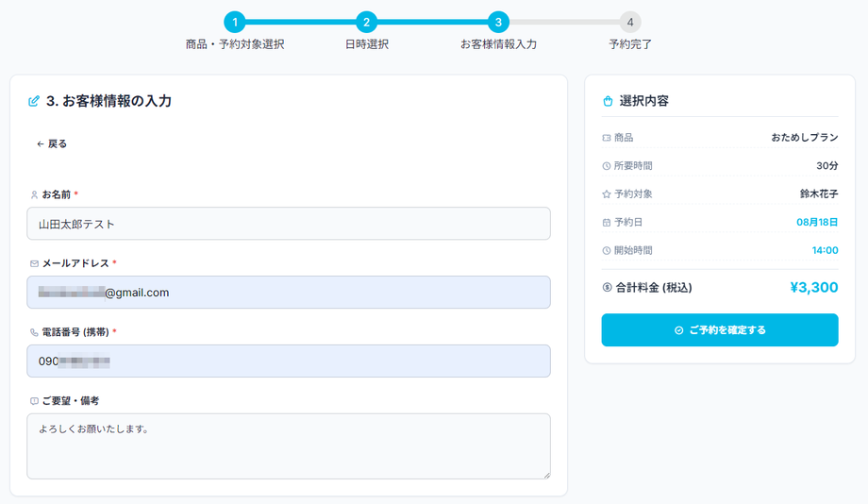Click the clock icon beside 所要時間

(x=606, y=166)
